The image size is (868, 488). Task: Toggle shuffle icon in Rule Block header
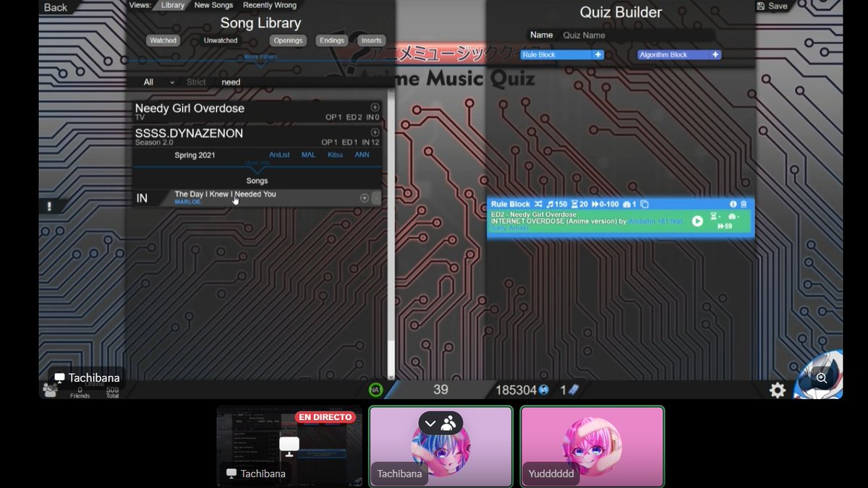tap(537, 205)
